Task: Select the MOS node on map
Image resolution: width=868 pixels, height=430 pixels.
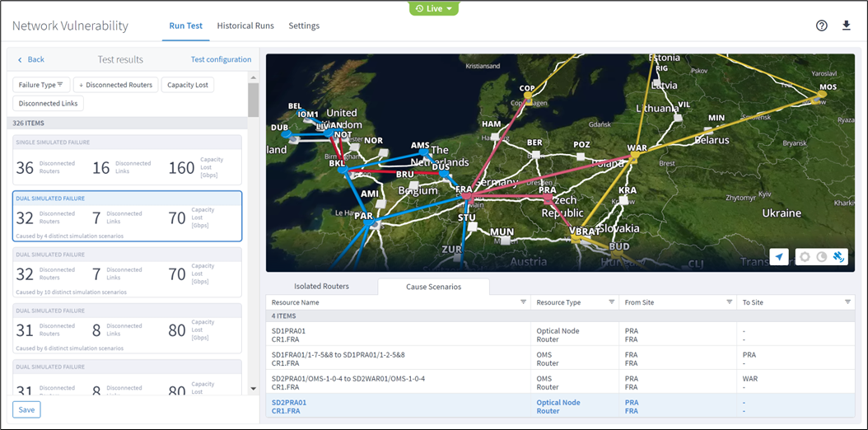Action: click(x=822, y=95)
